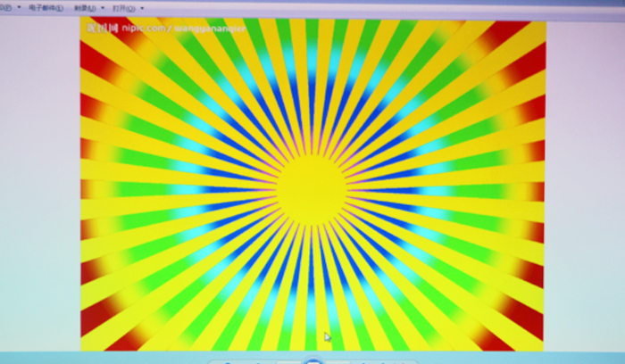
Task: Go to the previous picture
Action: coord(287,362)
